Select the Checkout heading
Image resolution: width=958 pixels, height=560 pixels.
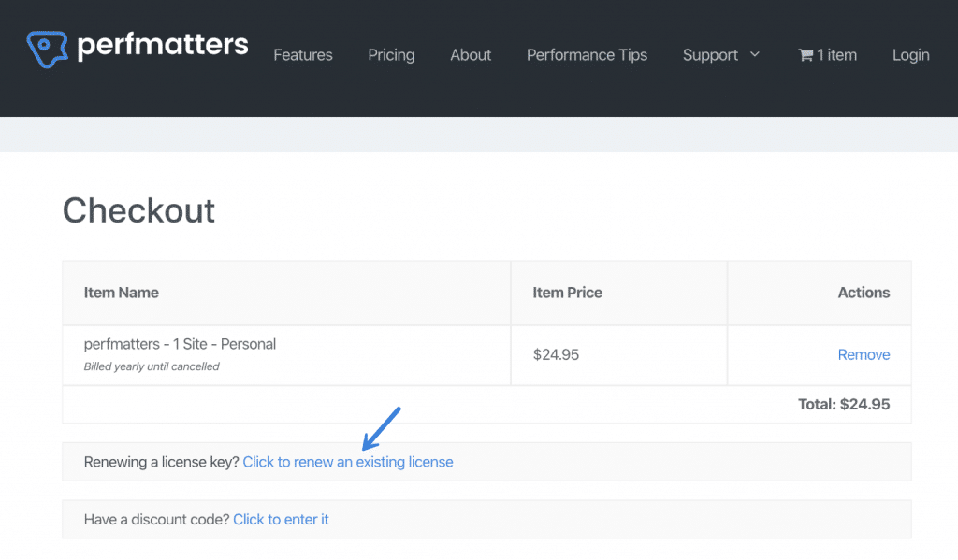click(x=138, y=210)
